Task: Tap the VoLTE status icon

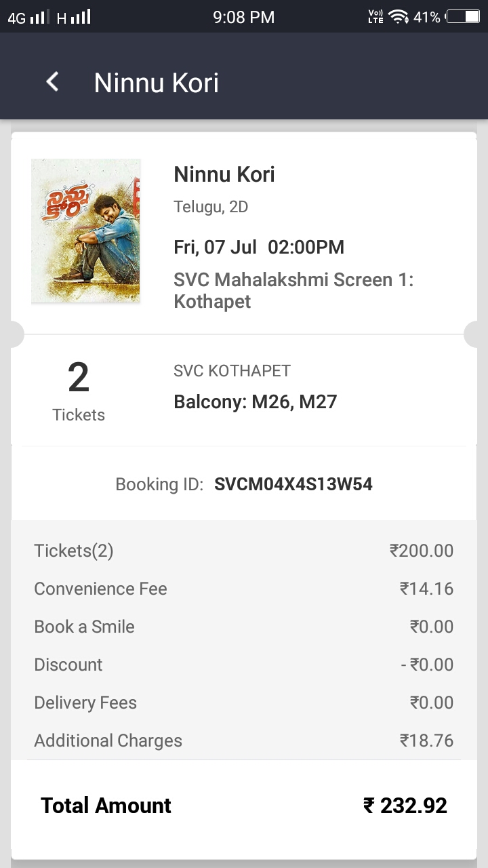Action: click(375, 17)
